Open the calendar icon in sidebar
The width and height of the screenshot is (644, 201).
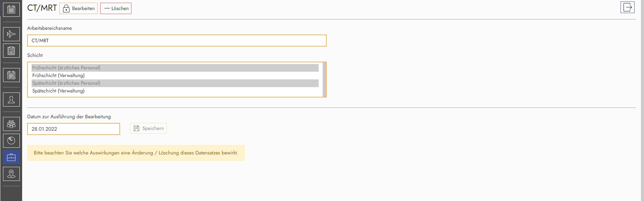pos(11,9)
